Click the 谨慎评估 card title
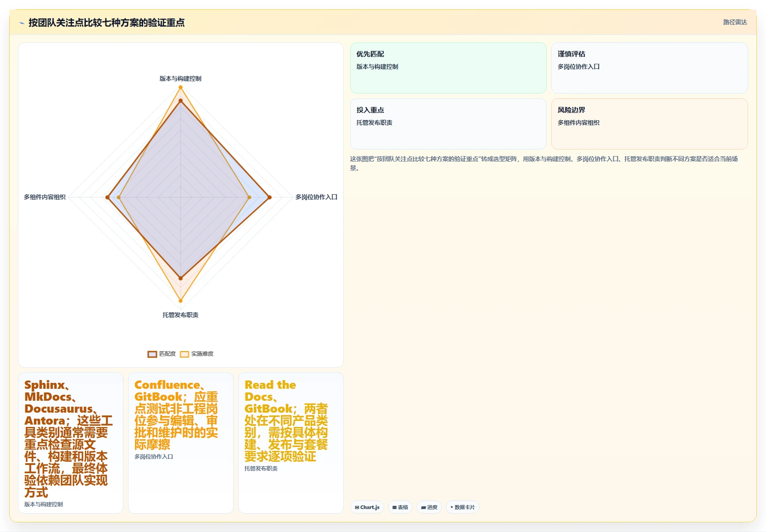Viewport: 766px width, 532px height. (x=571, y=54)
